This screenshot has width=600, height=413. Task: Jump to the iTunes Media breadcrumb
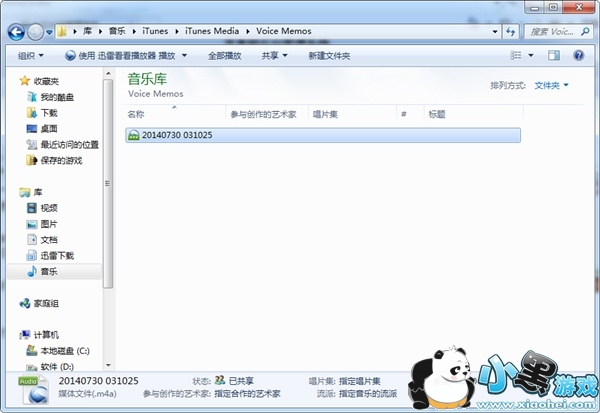212,31
